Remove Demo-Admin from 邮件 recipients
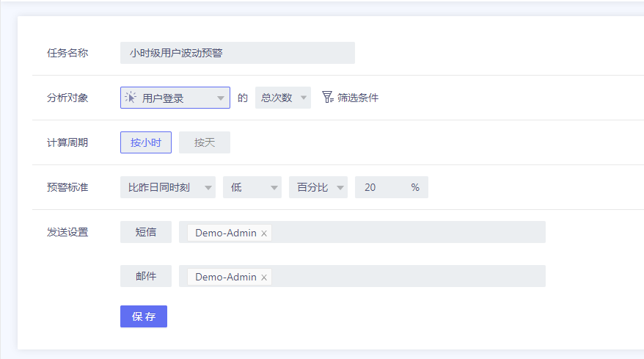644x359 pixels. (264, 278)
